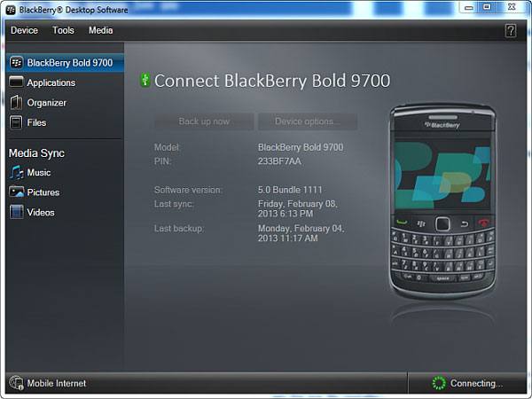Click the Organizer icon in sidebar
532x399 pixels.
click(16, 103)
